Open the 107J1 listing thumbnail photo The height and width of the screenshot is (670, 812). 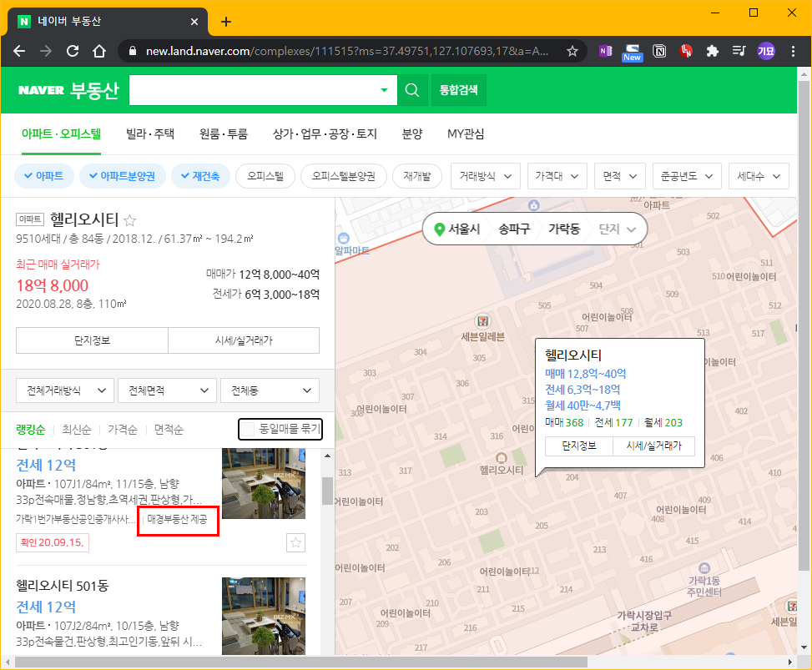click(x=264, y=484)
